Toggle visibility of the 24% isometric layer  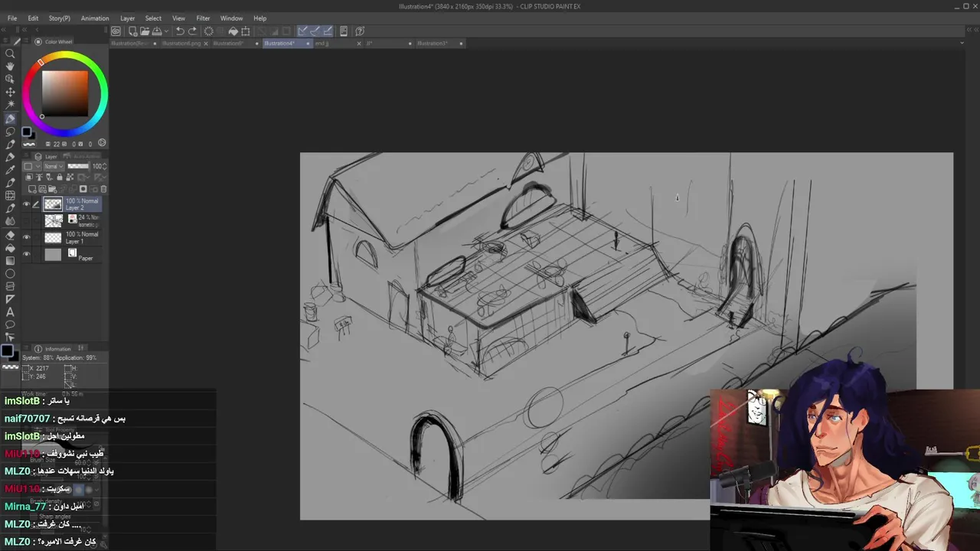coord(26,221)
